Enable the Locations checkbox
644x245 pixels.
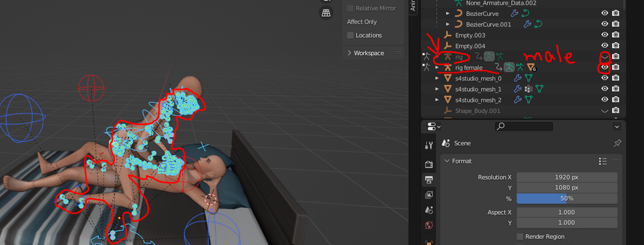click(x=350, y=35)
